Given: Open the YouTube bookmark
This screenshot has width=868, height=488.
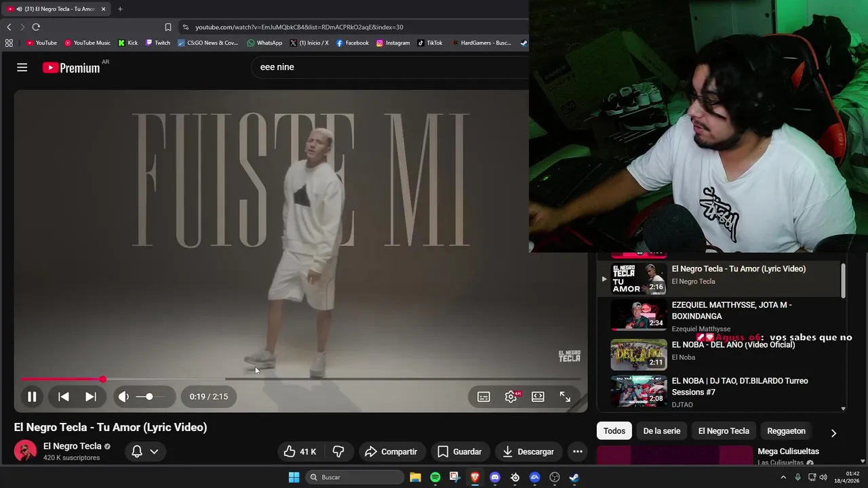Looking at the screenshot, I should 41,43.
